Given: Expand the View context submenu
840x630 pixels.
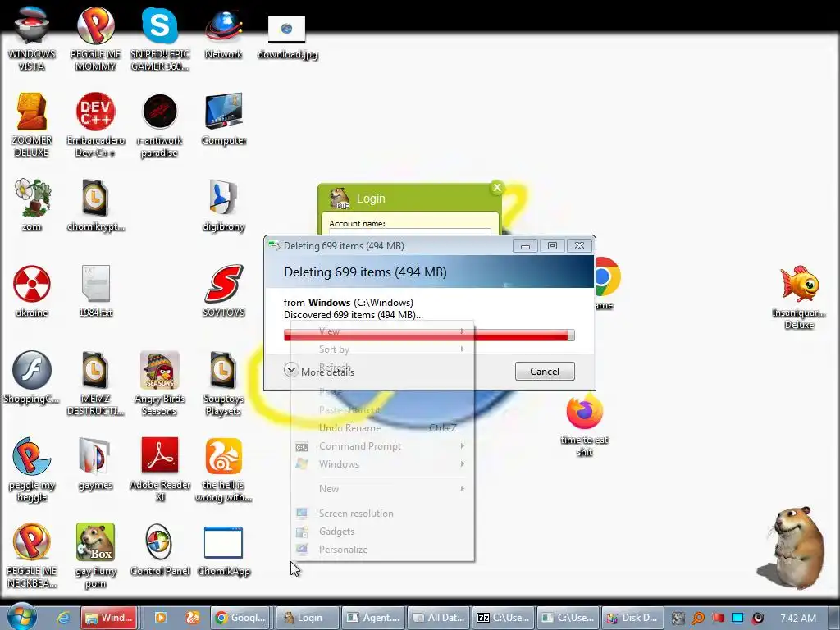Looking at the screenshot, I should [382, 331].
